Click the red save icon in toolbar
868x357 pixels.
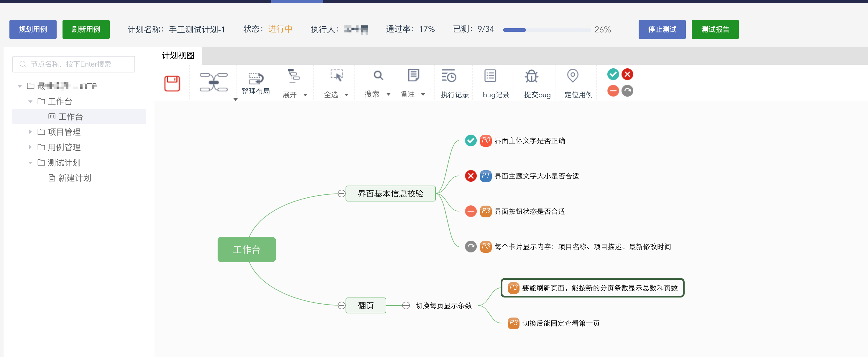tap(172, 83)
